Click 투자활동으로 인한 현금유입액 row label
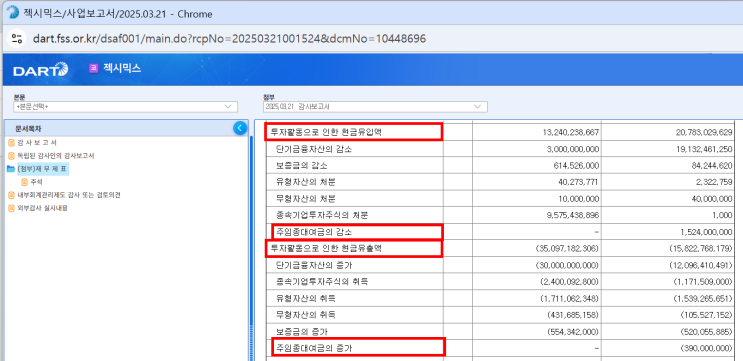Image resolution: width=743 pixels, height=361 pixels. click(326, 133)
